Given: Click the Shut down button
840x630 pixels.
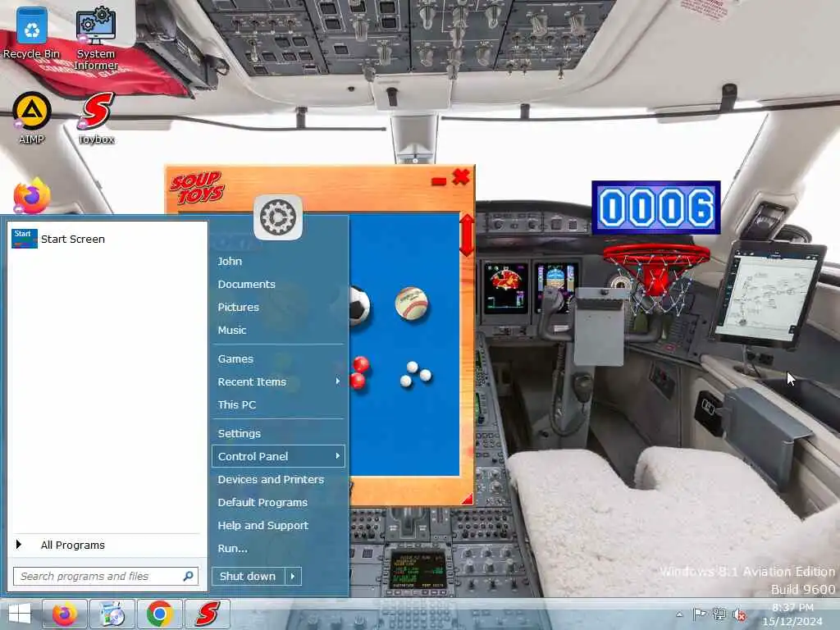Looking at the screenshot, I should coord(248,577).
